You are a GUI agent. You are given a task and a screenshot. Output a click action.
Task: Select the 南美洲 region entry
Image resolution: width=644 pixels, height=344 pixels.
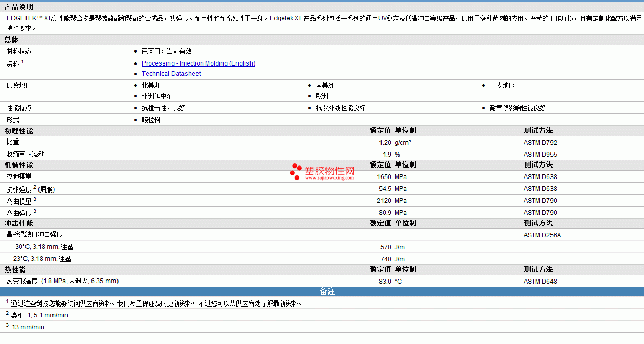pyautogui.click(x=325, y=85)
